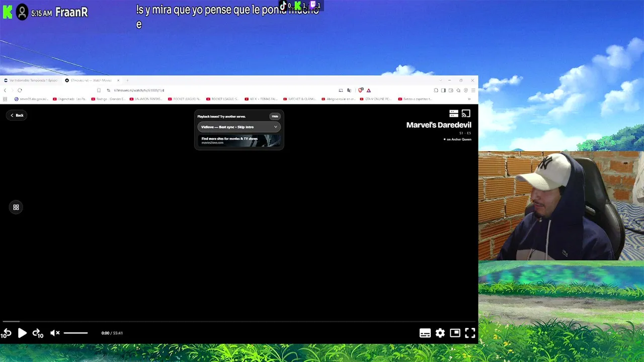Image resolution: width=644 pixels, height=362 pixels.
Task: Toggle picture-in-picture mode
Action: point(455,333)
